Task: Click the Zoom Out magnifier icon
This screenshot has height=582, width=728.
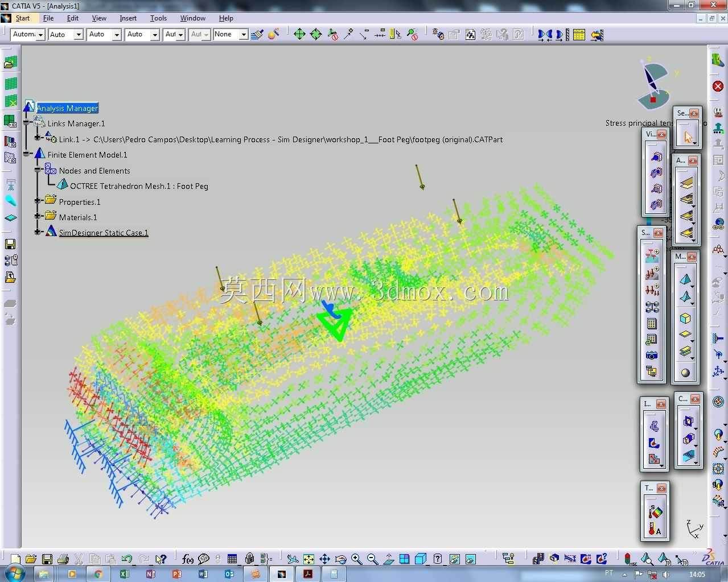Action: (x=372, y=559)
